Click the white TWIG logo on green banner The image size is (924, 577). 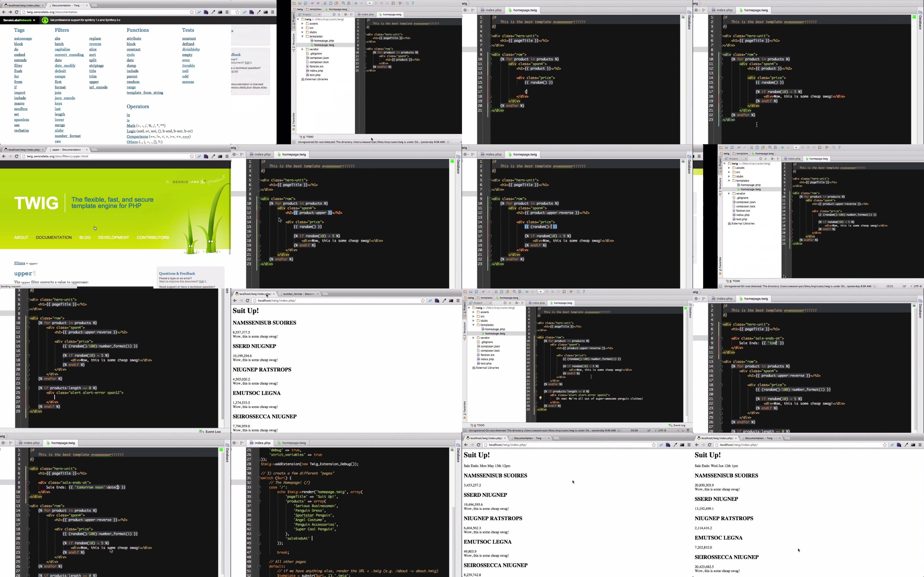(x=36, y=203)
